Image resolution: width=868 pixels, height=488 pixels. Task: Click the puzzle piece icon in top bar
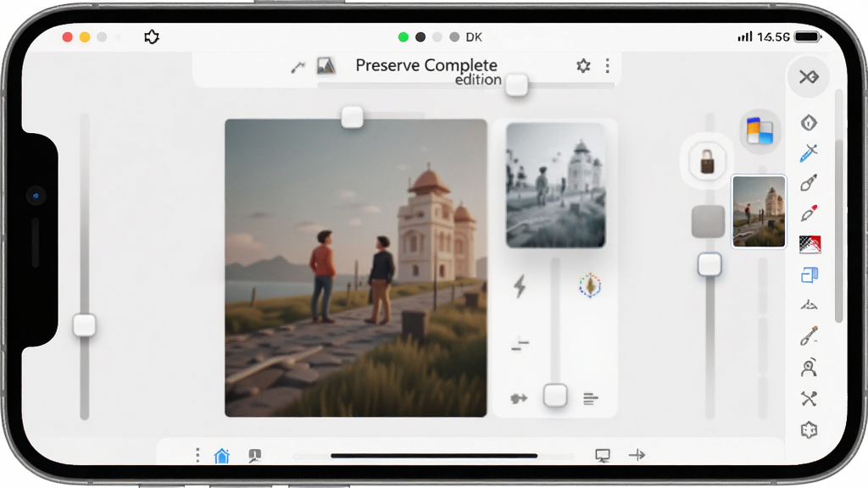tap(152, 37)
